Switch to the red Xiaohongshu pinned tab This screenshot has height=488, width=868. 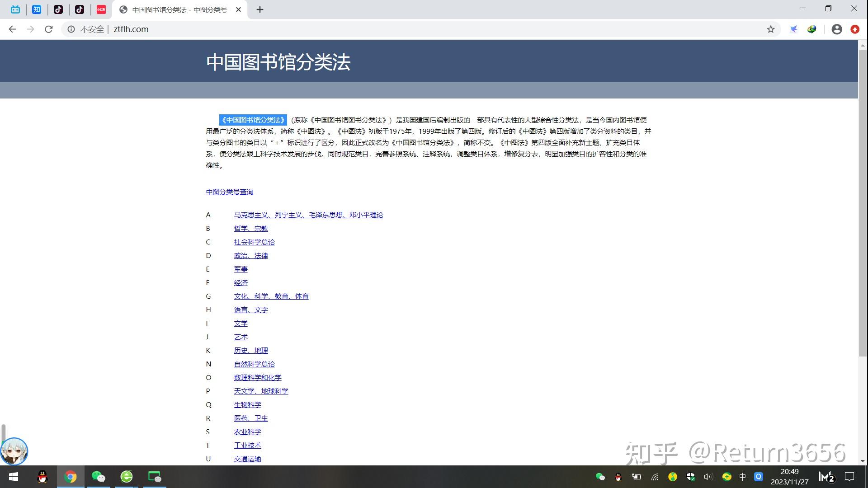click(x=101, y=9)
